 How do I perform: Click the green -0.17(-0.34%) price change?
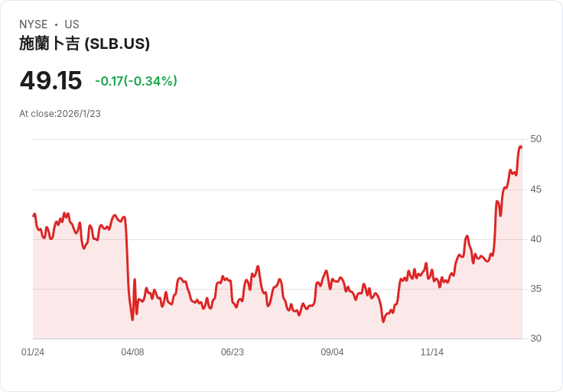pyautogui.click(x=136, y=81)
